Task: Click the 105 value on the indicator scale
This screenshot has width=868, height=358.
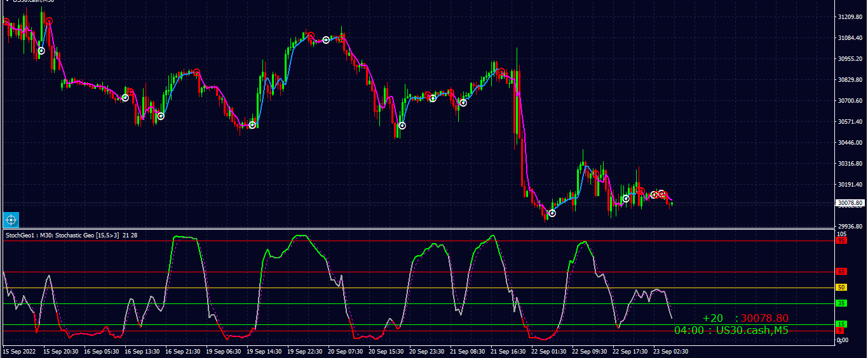Action: click(x=842, y=234)
